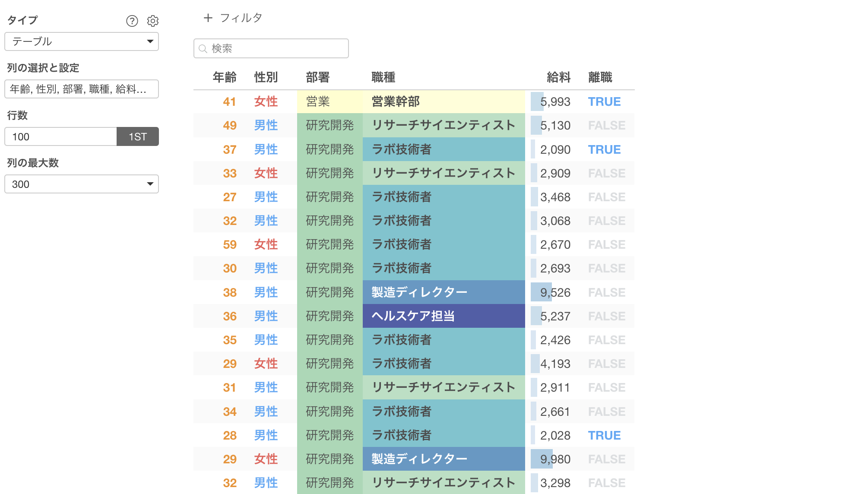
Task: Select the 営業幹部 job cell
Action: [x=444, y=101]
